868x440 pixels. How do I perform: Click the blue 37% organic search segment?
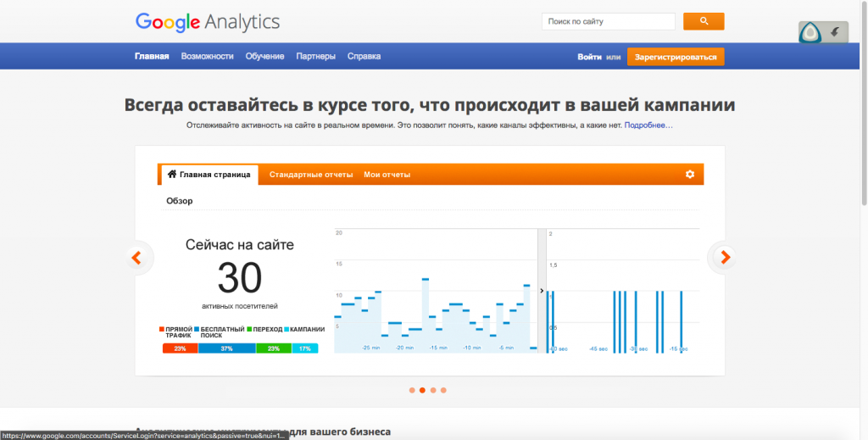[227, 348]
